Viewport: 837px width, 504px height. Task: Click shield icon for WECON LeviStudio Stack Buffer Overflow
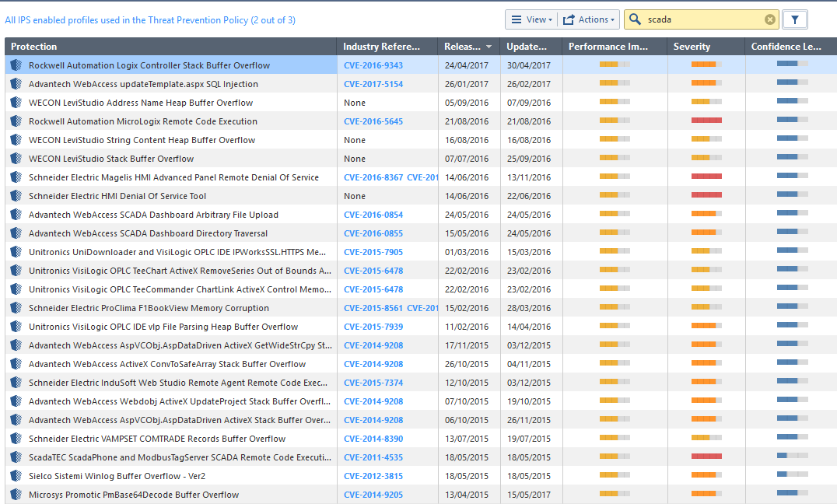point(16,159)
